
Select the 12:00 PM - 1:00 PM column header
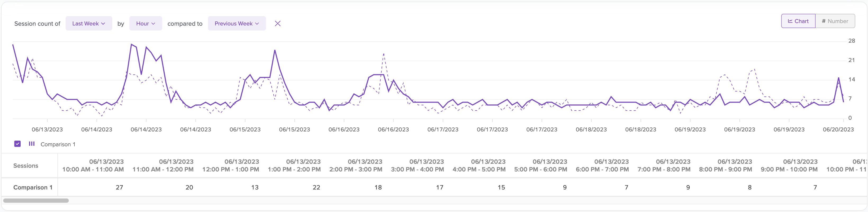coord(231,165)
